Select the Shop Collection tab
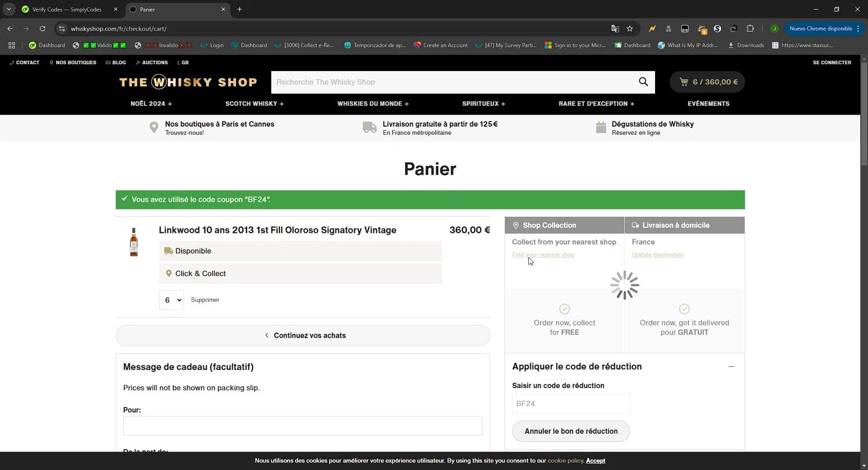The width and height of the screenshot is (868, 470). tap(564, 225)
